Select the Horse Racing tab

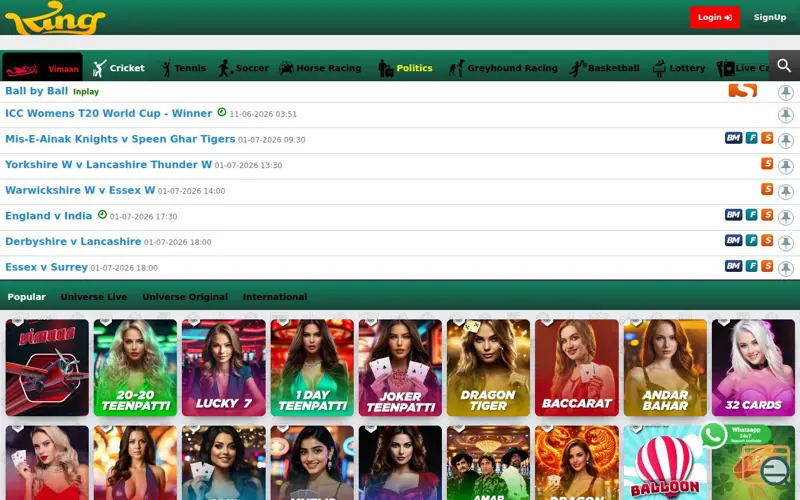[320, 68]
